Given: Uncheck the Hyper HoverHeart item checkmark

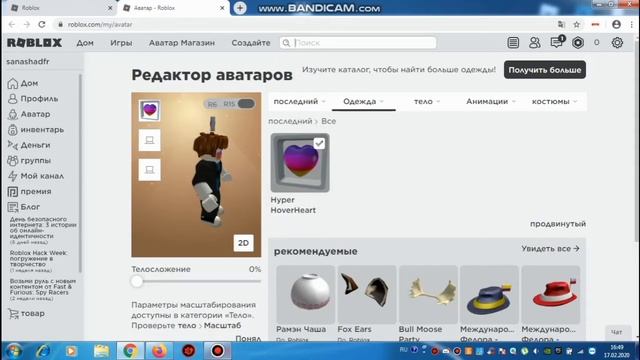Looking at the screenshot, I should (319, 143).
